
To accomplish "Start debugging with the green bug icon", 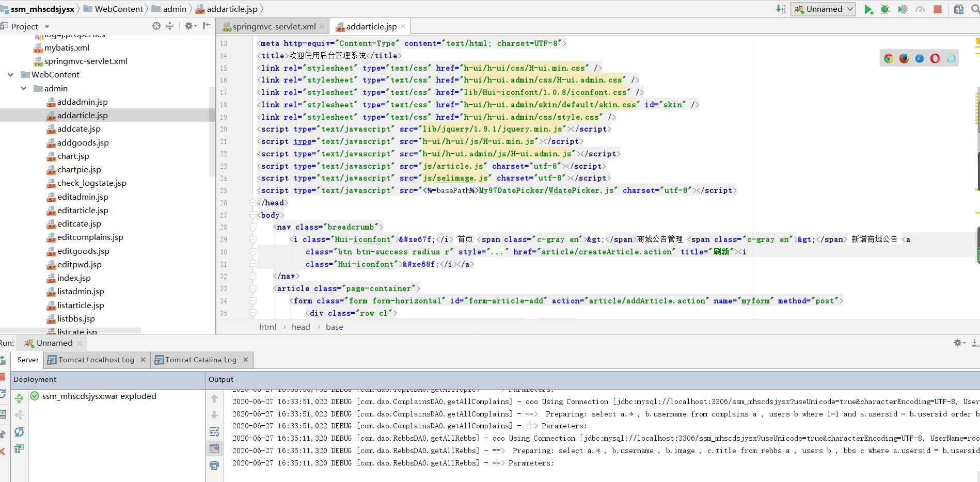I will coord(885,9).
